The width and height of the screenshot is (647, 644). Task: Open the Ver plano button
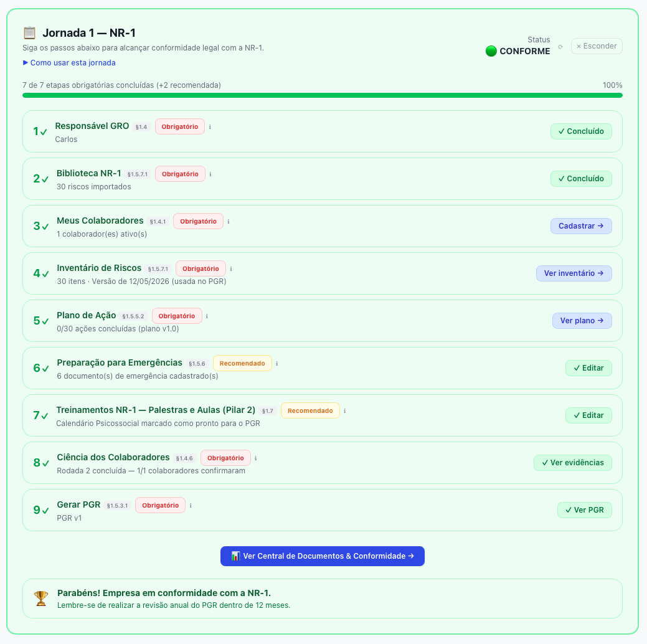pos(582,321)
